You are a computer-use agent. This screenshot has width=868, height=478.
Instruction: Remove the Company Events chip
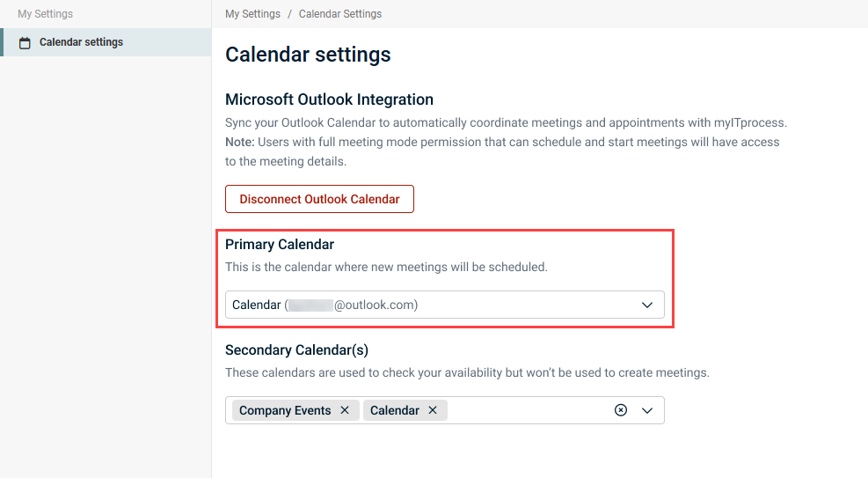click(345, 410)
